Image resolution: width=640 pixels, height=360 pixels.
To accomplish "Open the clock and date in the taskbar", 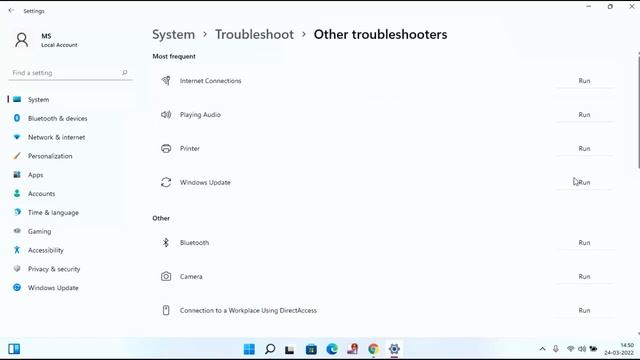I will [619, 349].
